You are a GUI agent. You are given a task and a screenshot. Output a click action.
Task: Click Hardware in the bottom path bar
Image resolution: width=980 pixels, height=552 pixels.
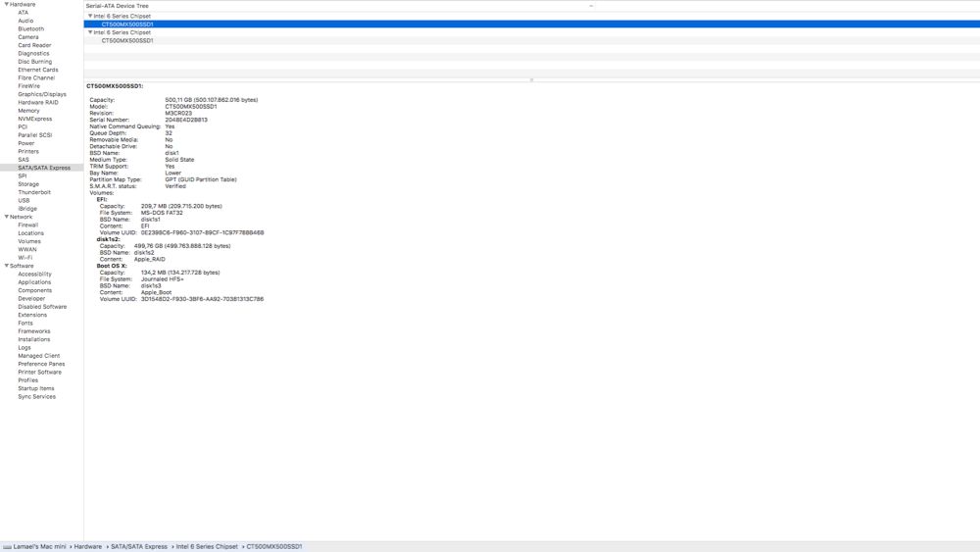[x=88, y=546]
